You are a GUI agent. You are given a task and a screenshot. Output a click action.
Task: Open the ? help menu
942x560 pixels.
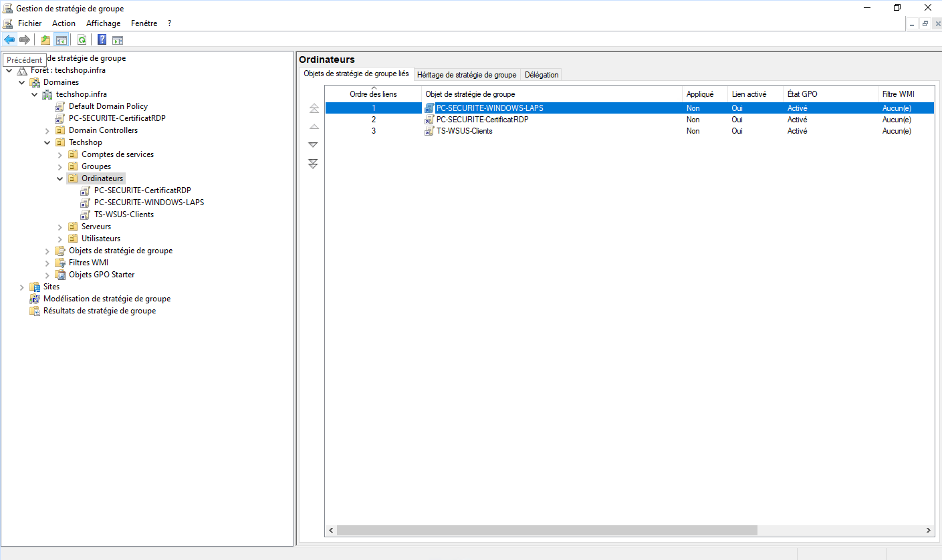[x=169, y=23]
